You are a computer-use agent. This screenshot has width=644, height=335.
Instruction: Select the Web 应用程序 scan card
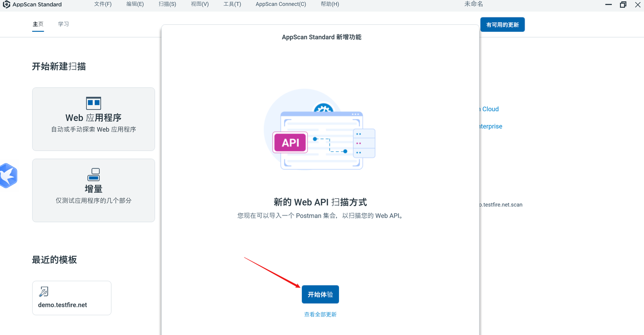pyautogui.click(x=93, y=119)
